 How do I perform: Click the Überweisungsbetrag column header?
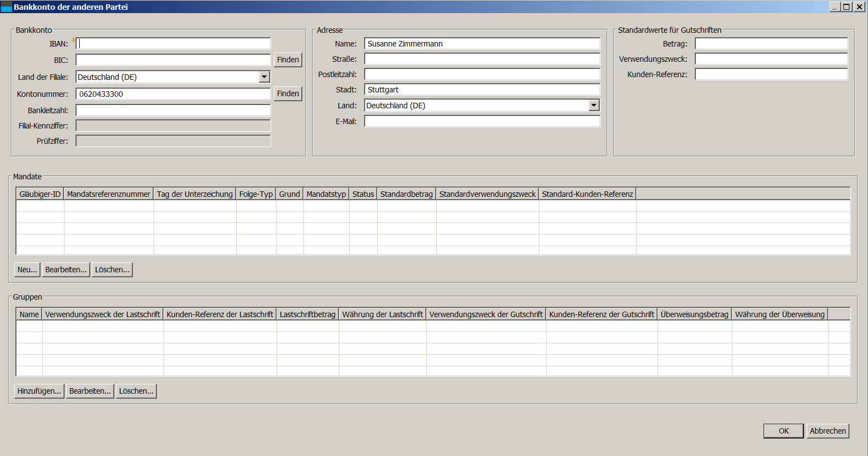point(695,314)
